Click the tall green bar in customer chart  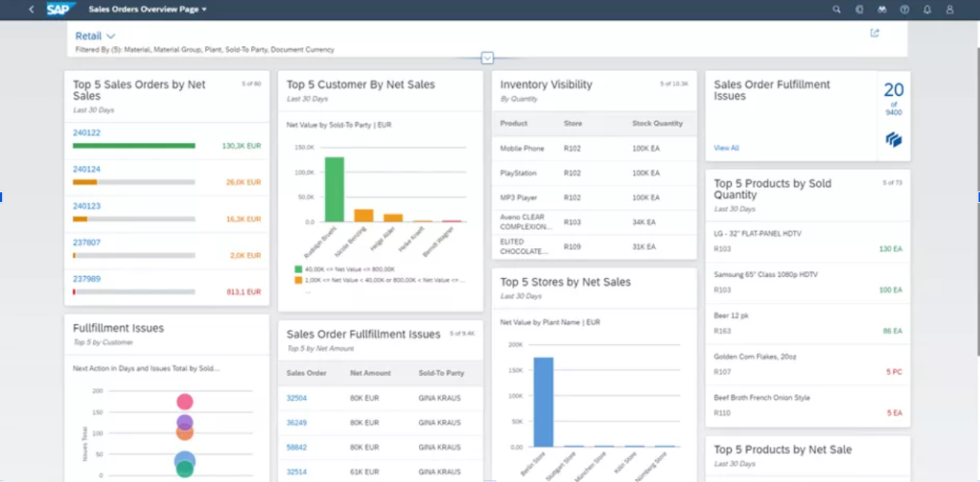(x=334, y=189)
